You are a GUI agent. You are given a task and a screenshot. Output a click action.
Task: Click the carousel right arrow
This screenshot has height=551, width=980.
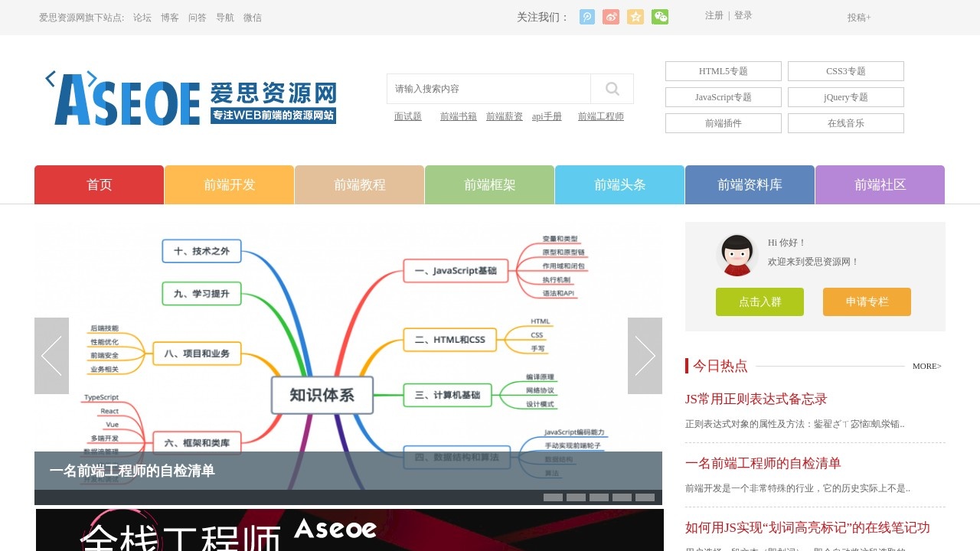pyautogui.click(x=646, y=355)
